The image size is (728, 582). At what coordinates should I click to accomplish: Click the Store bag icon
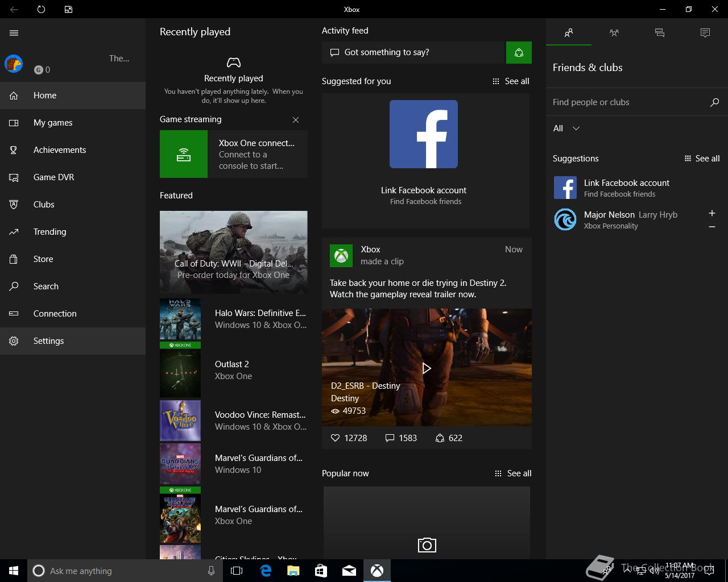tap(14, 259)
